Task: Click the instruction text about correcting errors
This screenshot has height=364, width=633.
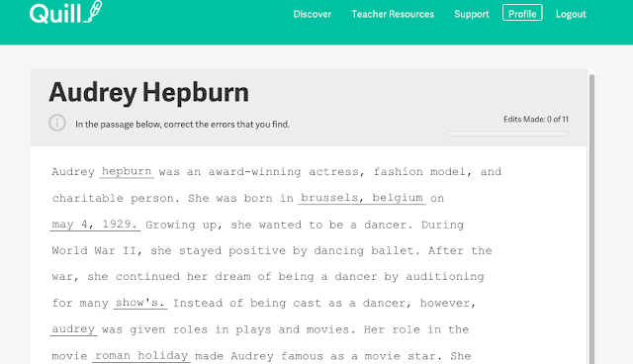Action: click(x=182, y=125)
